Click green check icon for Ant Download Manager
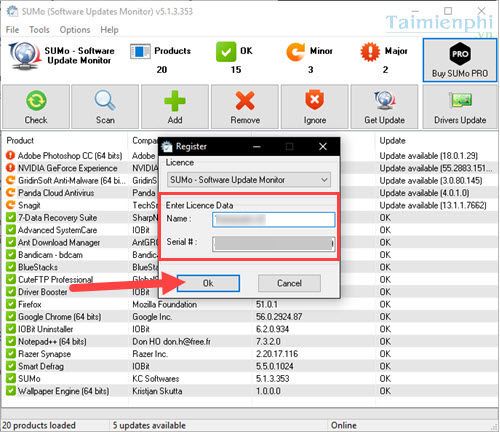This screenshot has width=500, height=432. (11, 242)
